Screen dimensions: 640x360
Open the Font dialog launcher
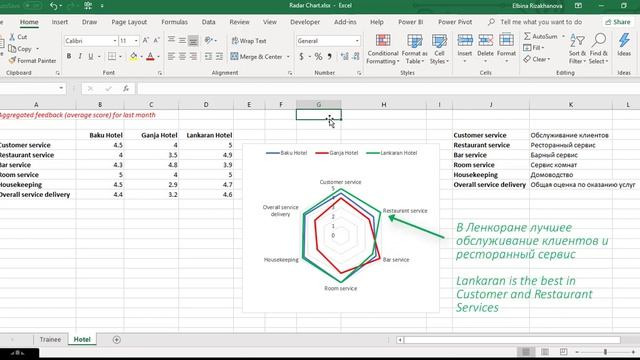[160, 73]
